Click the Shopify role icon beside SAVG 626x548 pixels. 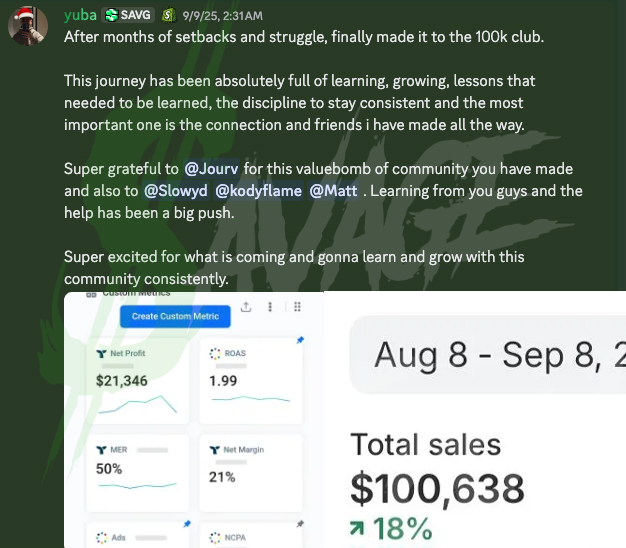167,16
